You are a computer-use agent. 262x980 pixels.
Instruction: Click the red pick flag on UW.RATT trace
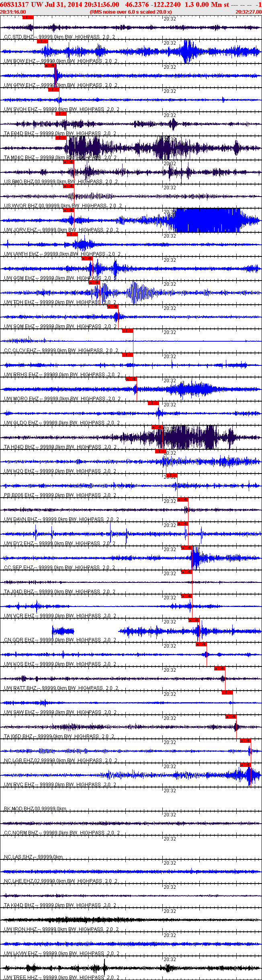click(220, 668)
